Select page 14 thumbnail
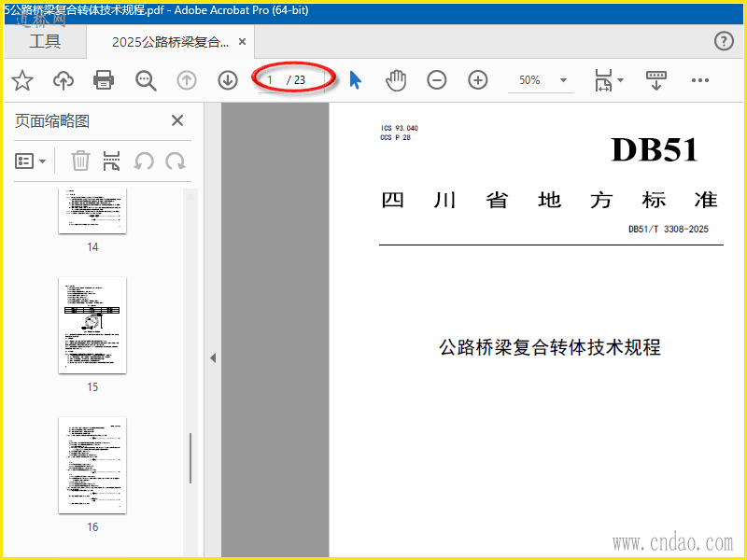 pos(92,211)
